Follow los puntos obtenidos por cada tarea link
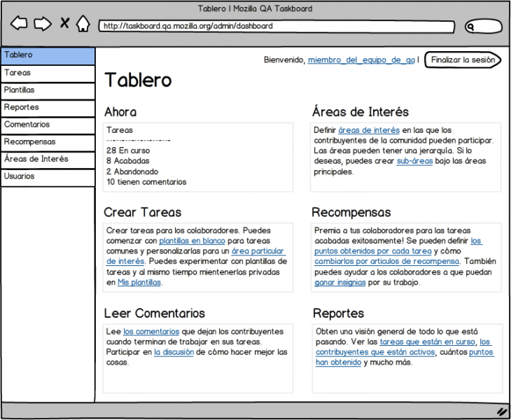Screen dimensions: 511x420 coord(373,251)
